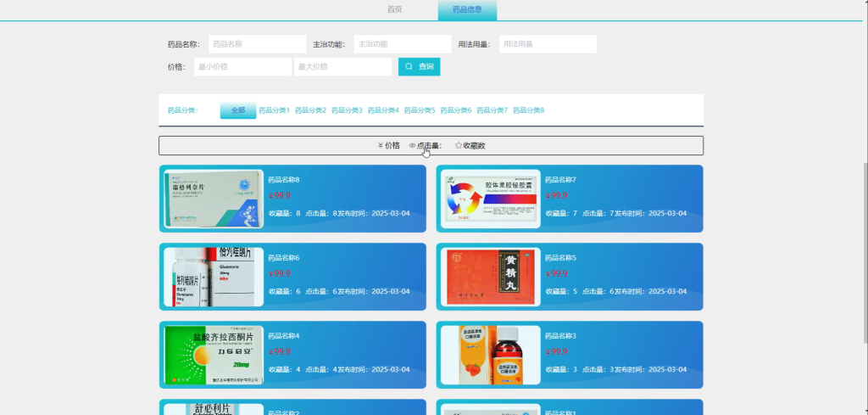868x415 pixels.
Task: Click the 收藏量 stats line of 药品名称4
Action: pyautogui.click(x=339, y=369)
